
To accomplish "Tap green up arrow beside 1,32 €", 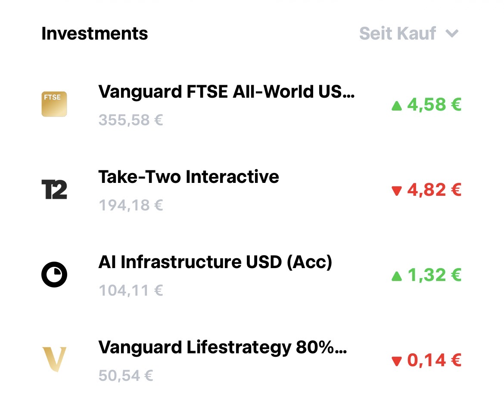I will pos(396,275).
